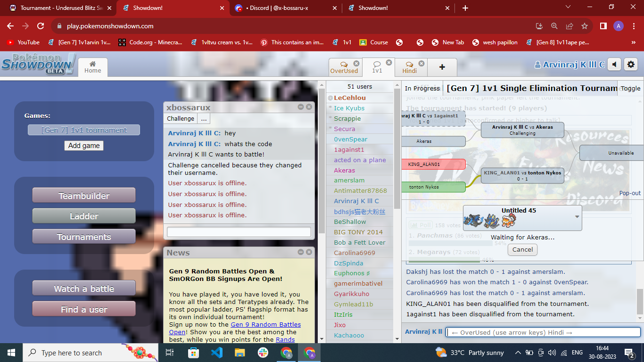Click Watch a battle button
Viewport: 644px width, 362px height.
pos(84,288)
